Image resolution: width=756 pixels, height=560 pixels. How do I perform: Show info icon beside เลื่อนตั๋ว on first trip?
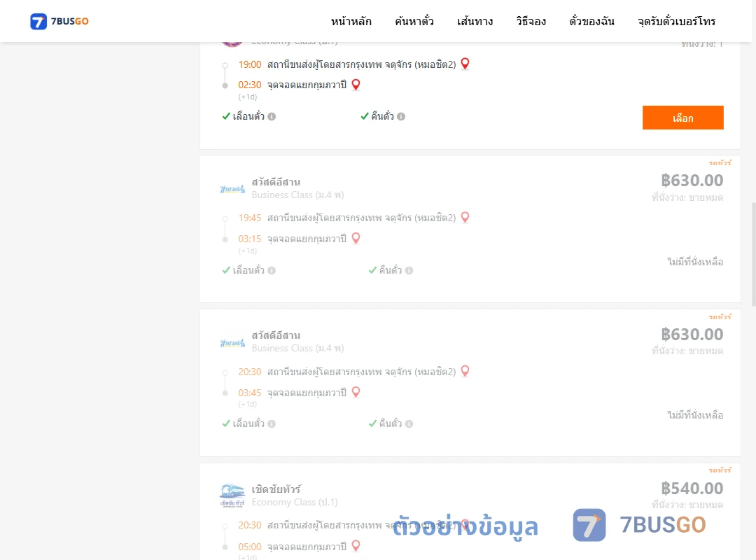272,116
